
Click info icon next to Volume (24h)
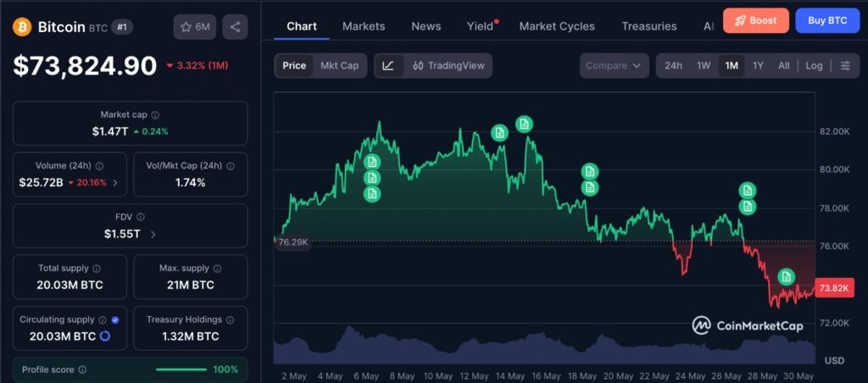100,166
